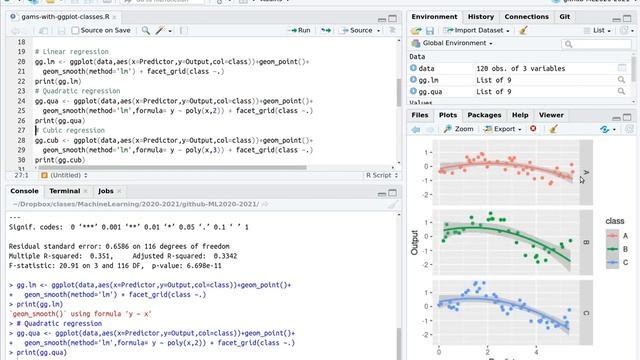Close the Jobs tab
Image resolution: width=640 pixels, height=360 pixels.
pyautogui.click(x=119, y=191)
